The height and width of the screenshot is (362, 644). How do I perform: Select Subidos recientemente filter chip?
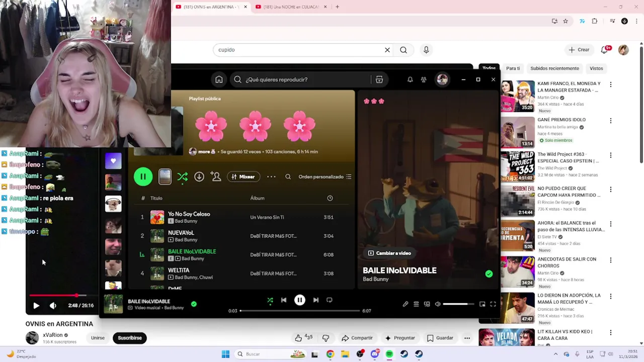[555, 68]
